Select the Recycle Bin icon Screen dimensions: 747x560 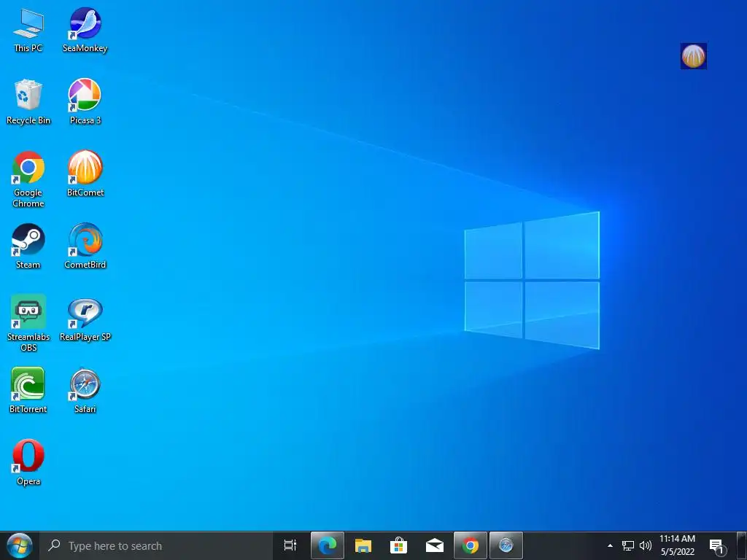pyautogui.click(x=28, y=102)
